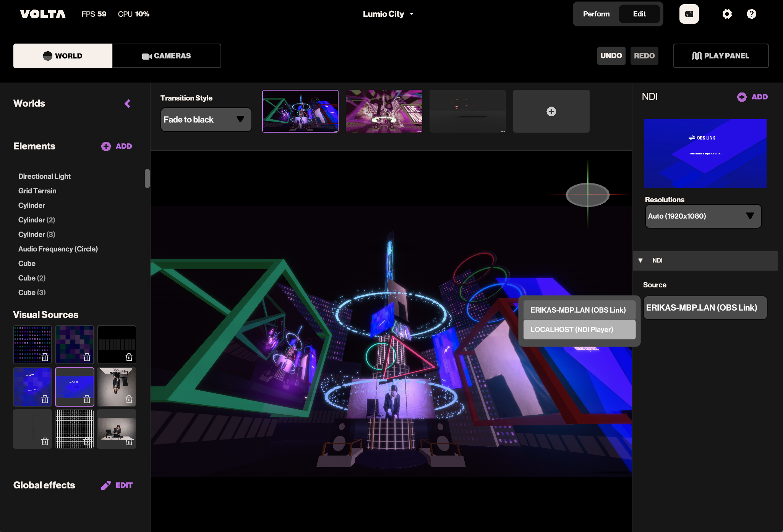Delete the DJ desk visual source thumbnail

coord(129,442)
